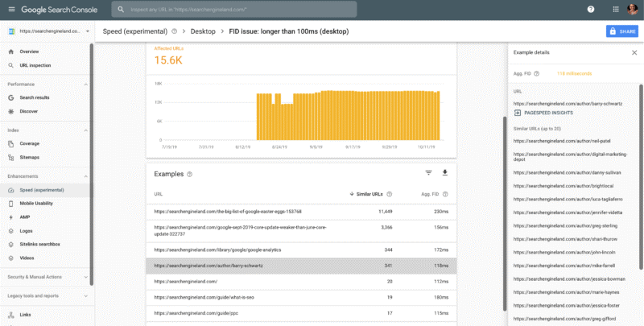The height and width of the screenshot is (326, 644).
Task: Open the property selector dropdown
Action: [88, 31]
